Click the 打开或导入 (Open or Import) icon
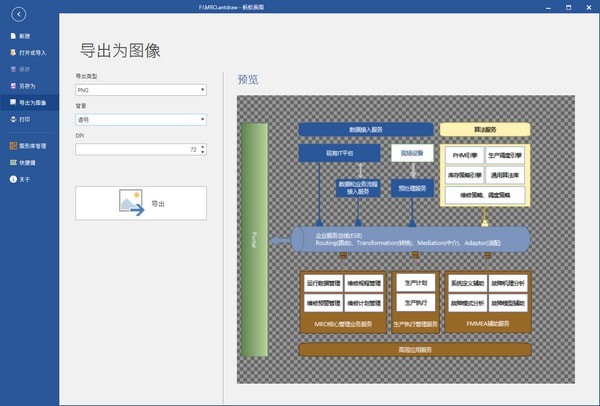The width and height of the screenshot is (600, 406). [11, 52]
